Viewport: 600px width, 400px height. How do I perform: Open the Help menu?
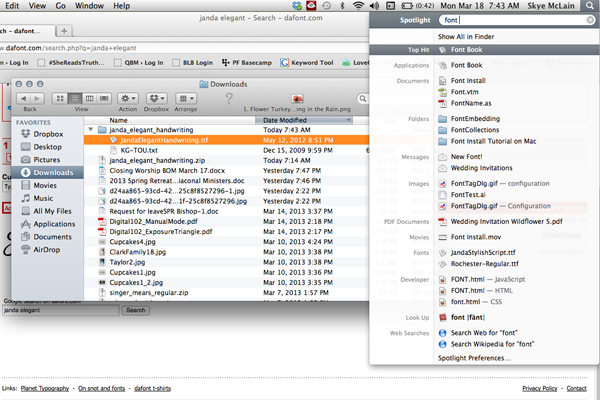(x=122, y=6)
